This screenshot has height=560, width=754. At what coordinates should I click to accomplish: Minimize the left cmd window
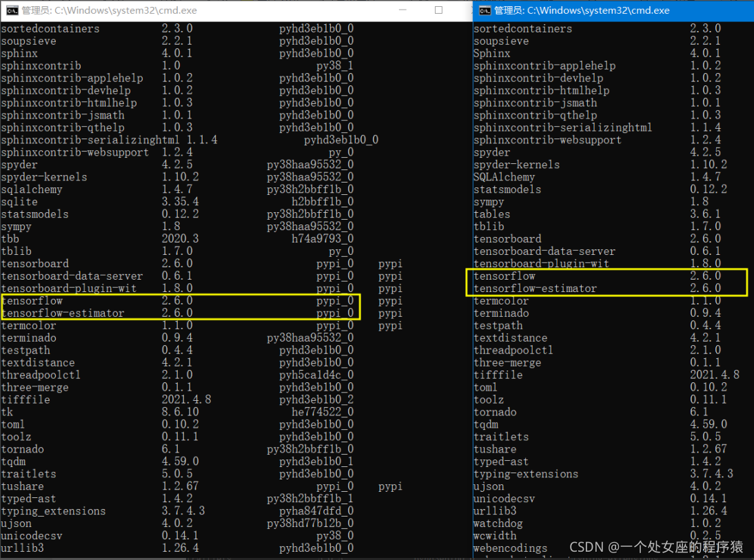tap(403, 10)
